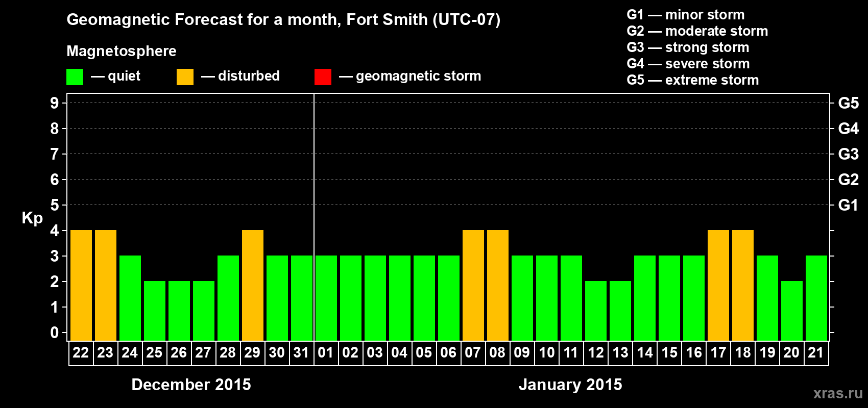The image size is (868, 408).
Task: Click the G3 label on the right axis
Action: (848, 154)
